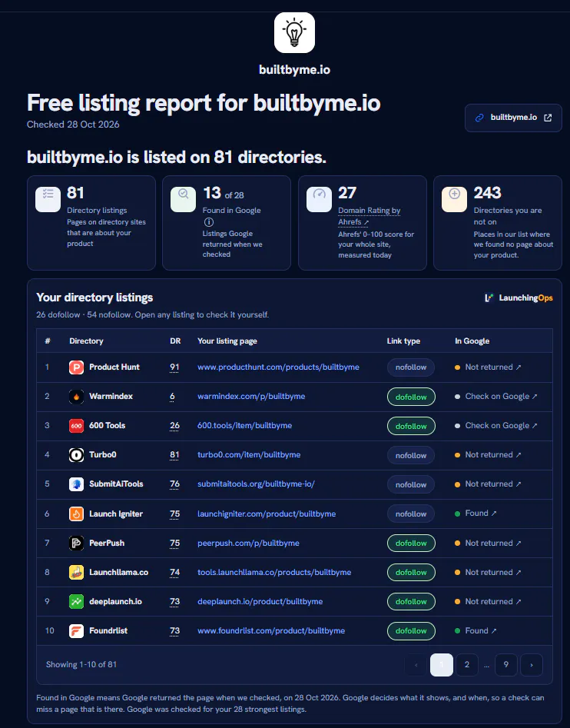Screen dimensions: 570x728
Task: Click dofollow badge in 600 Tools row
Action: coord(411,426)
